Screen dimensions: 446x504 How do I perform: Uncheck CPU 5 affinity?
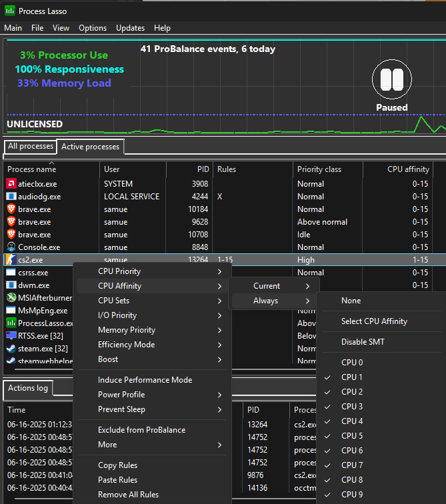point(382,436)
